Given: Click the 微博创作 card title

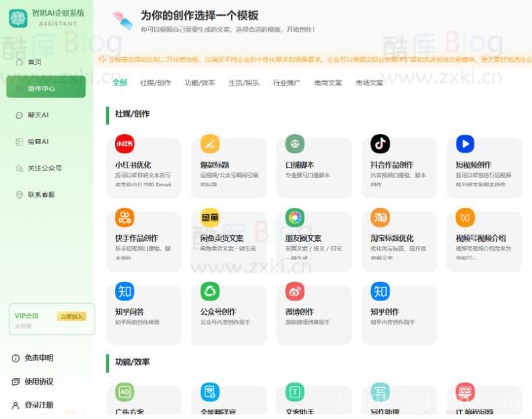Looking at the screenshot, I should pyautogui.click(x=300, y=312).
